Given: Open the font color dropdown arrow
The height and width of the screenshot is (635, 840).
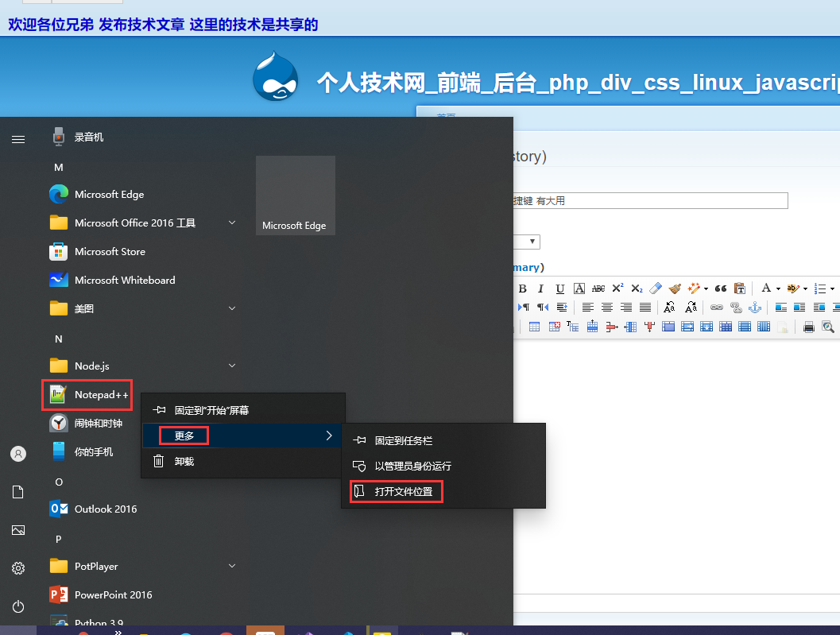Looking at the screenshot, I should 778,288.
